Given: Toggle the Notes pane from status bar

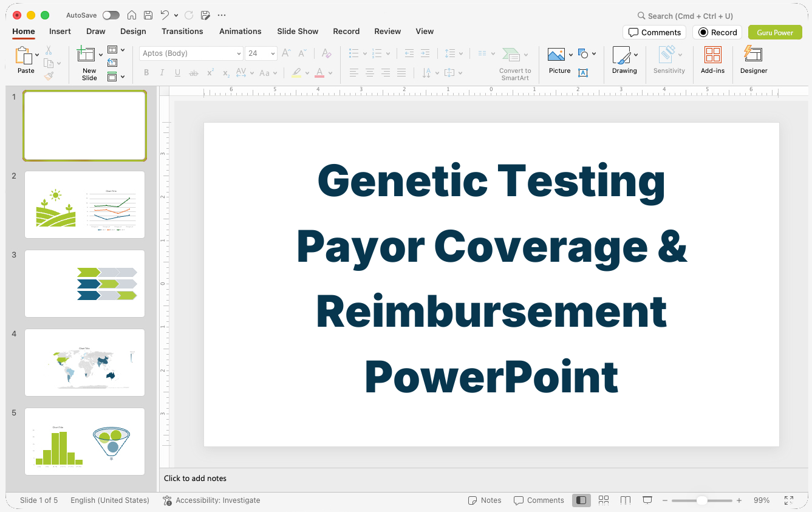Looking at the screenshot, I should click(x=485, y=500).
